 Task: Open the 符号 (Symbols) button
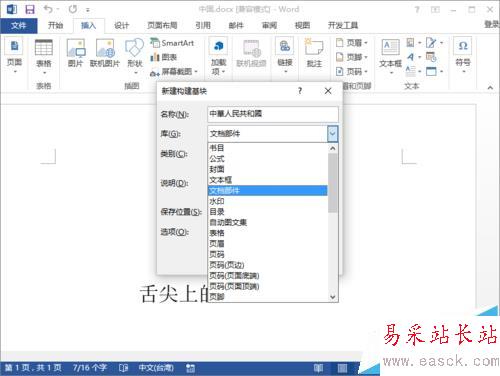[x=463, y=55]
